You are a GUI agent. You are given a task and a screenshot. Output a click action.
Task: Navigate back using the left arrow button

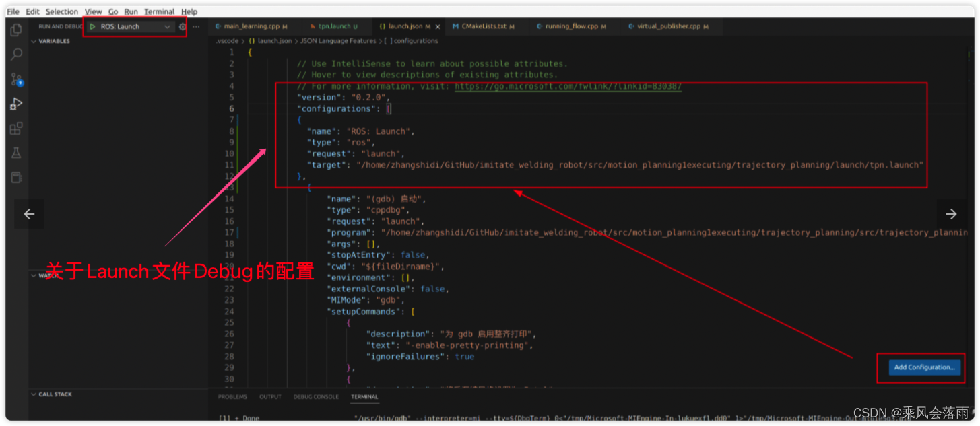(29, 213)
